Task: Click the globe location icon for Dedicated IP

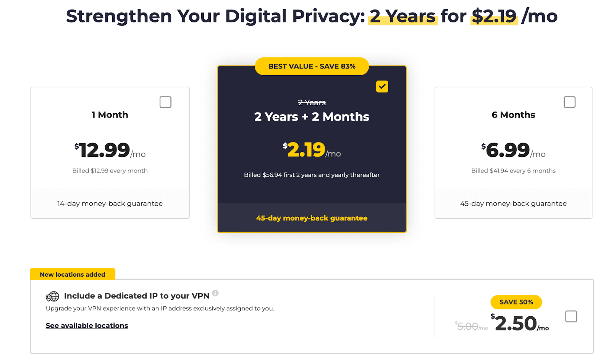Action: click(53, 296)
